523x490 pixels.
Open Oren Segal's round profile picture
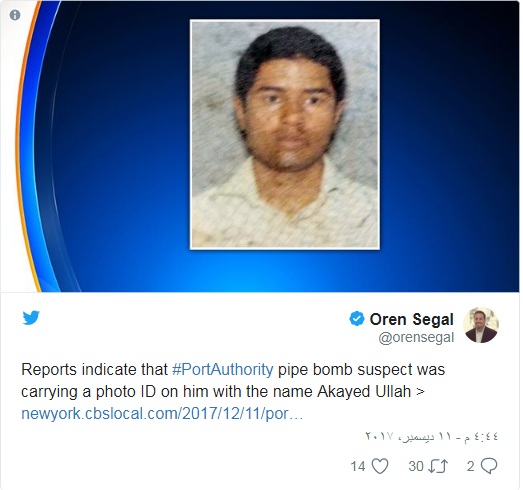(481, 325)
